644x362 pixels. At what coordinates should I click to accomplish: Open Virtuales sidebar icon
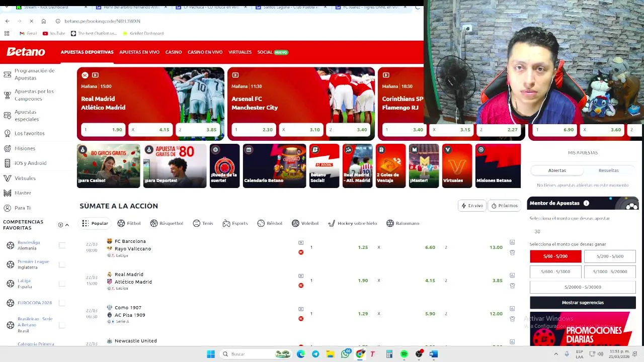click(7, 178)
